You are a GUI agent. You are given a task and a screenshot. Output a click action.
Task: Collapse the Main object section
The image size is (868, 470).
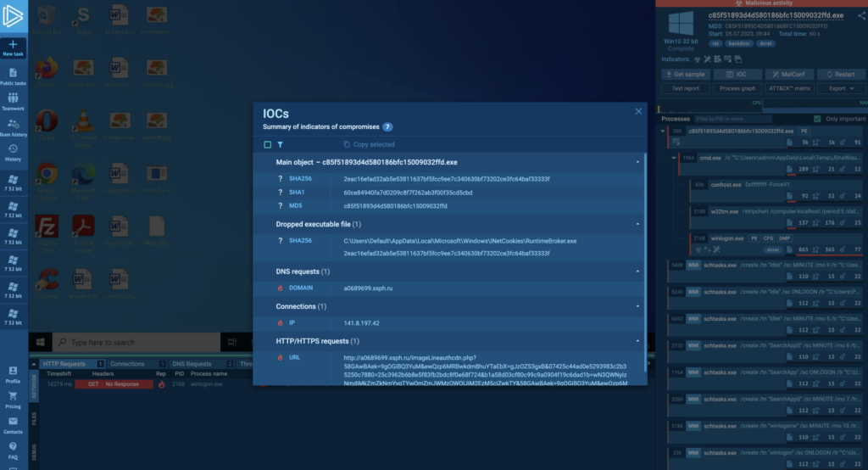pos(637,161)
